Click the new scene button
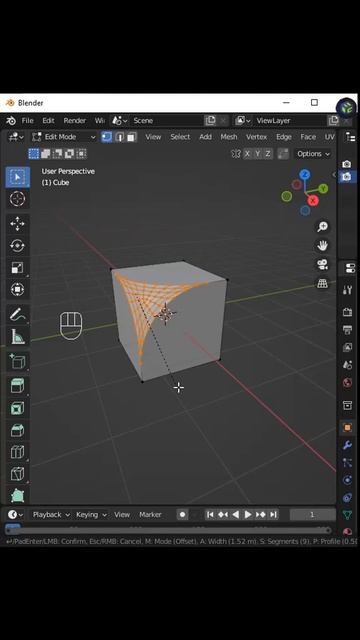 pyautogui.click(x=210, y=121)
